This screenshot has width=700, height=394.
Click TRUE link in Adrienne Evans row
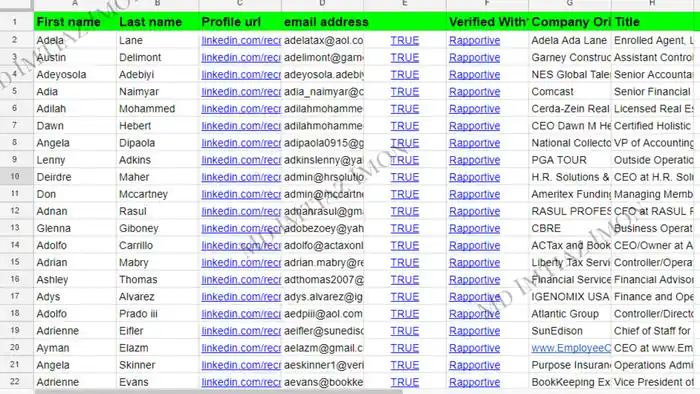(x=404, y=382)
